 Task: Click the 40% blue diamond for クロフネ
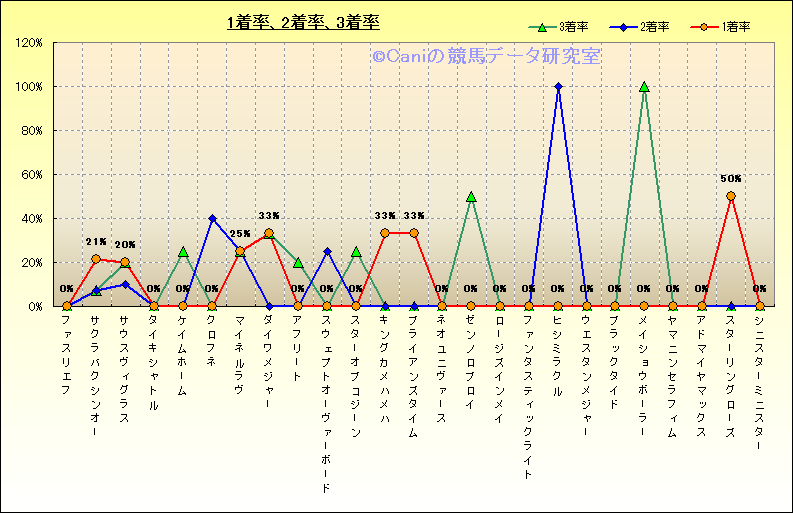[x=212, y=218]
